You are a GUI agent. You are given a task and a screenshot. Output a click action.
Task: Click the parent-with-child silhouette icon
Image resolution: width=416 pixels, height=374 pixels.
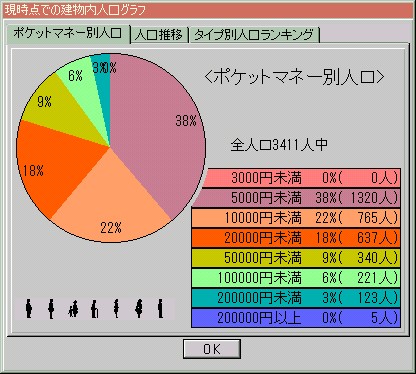(73, 309)
